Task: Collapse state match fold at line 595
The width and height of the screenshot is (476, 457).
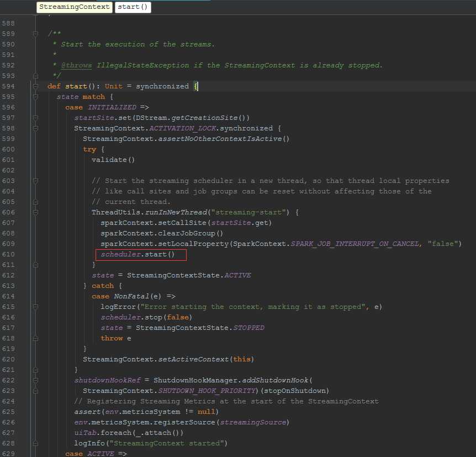Action: [x=35, y=97]
